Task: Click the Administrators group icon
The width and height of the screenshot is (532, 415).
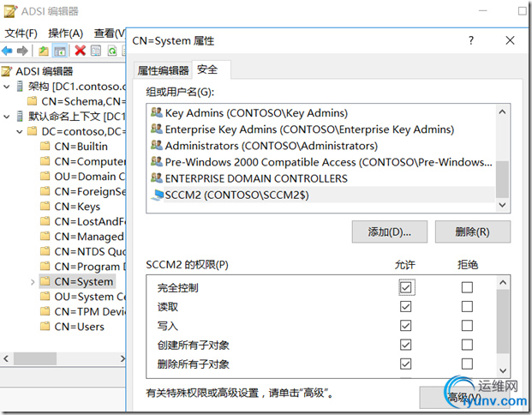Action: point(157,145)
